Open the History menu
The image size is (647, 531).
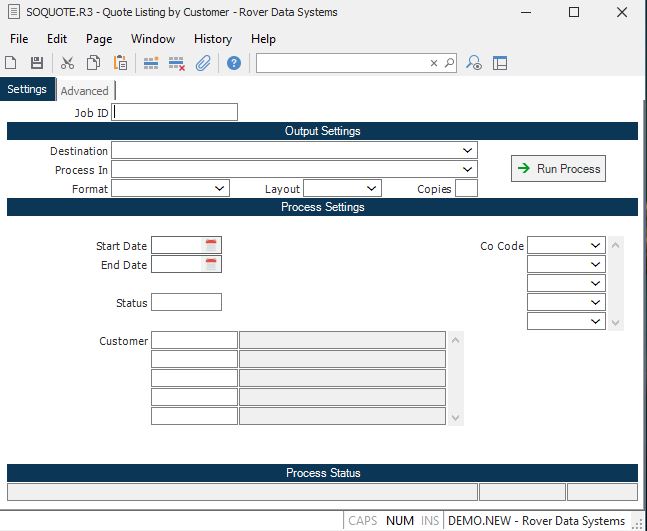coord(212,38)
